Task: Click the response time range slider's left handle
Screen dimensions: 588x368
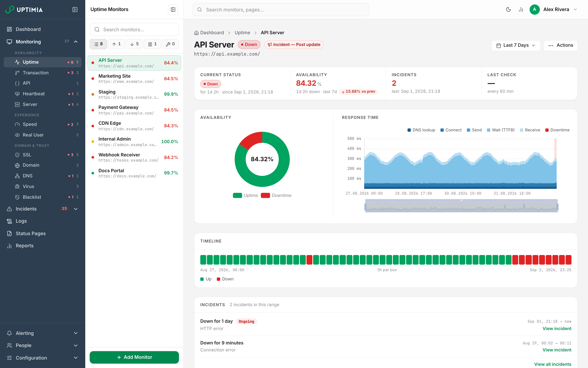Action: click(x=365, y=207)
